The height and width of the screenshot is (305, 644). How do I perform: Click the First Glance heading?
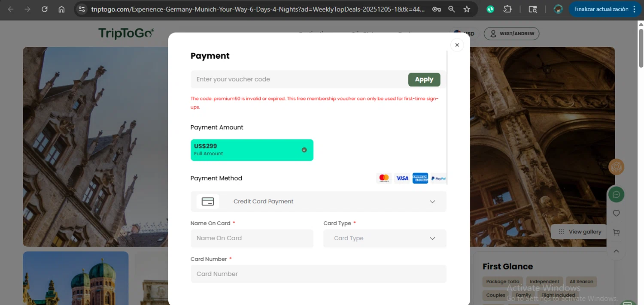tap(507, 266)
